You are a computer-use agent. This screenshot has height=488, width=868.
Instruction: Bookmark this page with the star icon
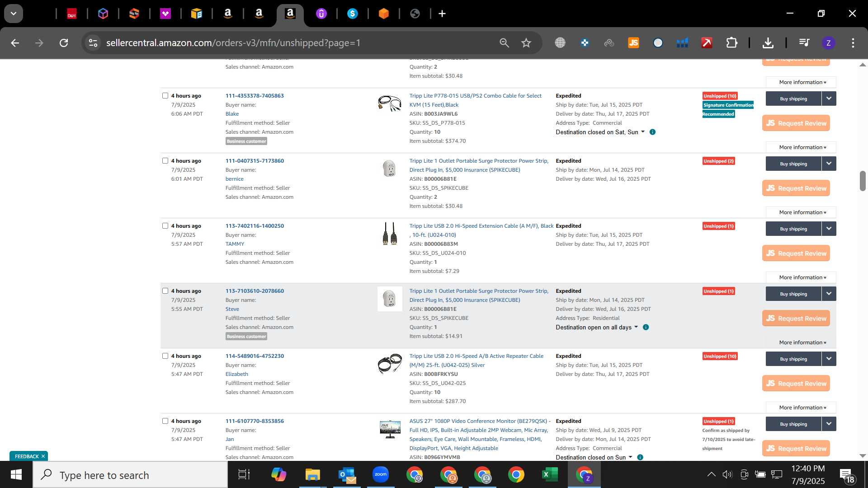tap(526, 43)
